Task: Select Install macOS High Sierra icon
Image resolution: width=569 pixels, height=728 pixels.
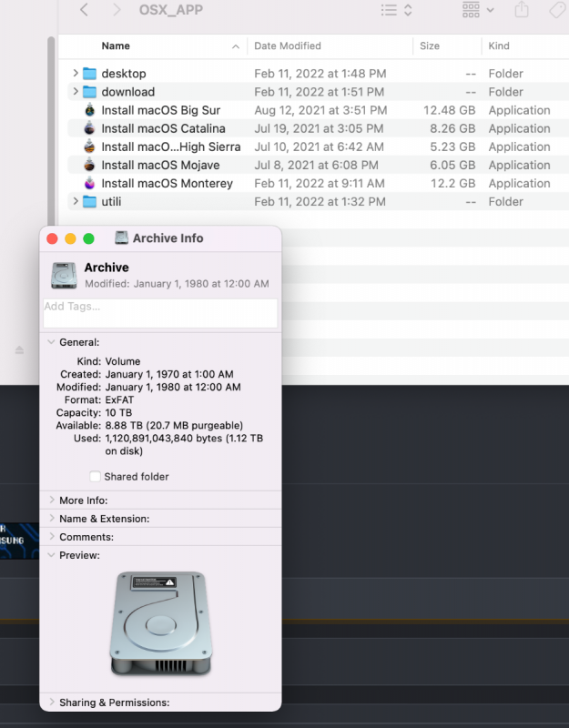Action: [89, 147]
